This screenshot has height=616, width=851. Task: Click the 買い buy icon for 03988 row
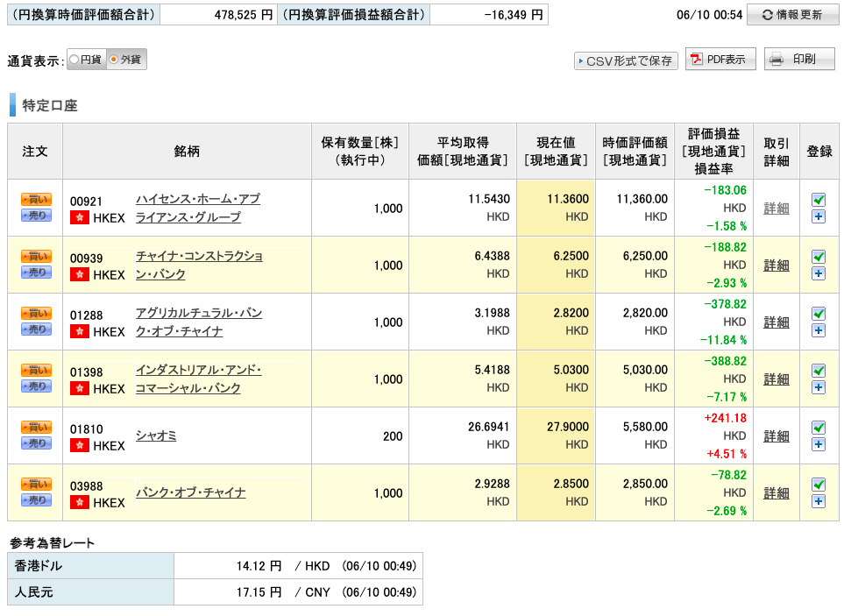coord(36,484)
